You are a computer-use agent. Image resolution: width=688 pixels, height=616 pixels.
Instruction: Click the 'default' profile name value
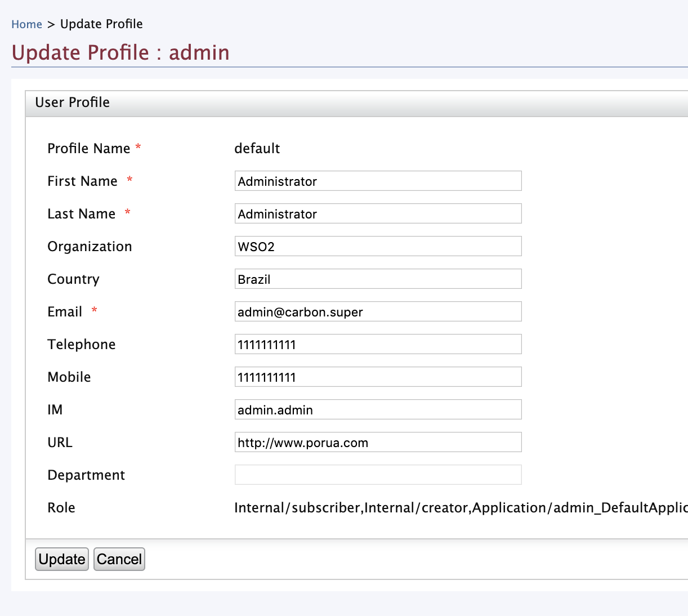[x=257, y=149]
